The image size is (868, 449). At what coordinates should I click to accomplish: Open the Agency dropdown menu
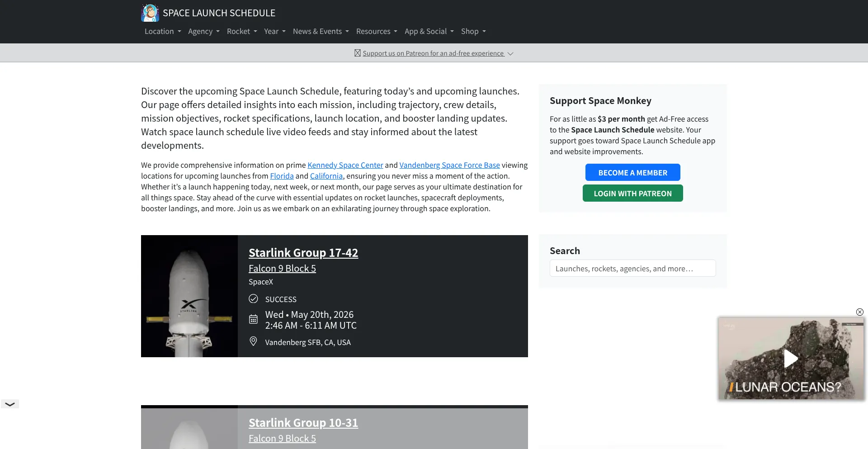click(x=204, y=31)
